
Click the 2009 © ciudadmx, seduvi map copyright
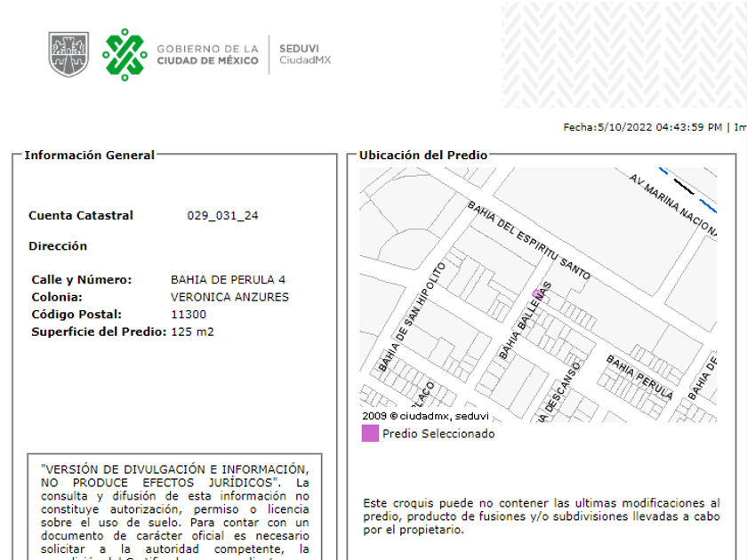pyautogui.click(x=425, y=416)
